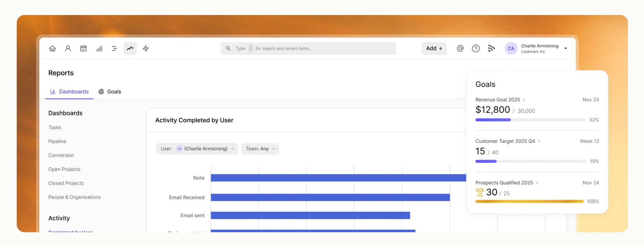Switch to the Goals tab

pos(110,92)
